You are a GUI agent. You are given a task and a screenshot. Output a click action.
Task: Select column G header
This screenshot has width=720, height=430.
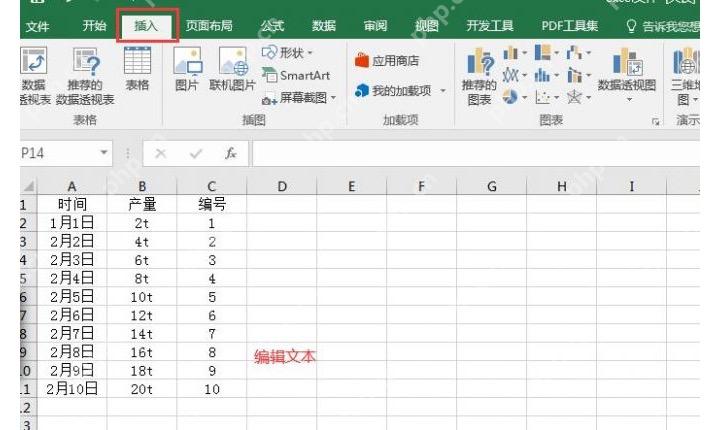click(x=492, y=186)
